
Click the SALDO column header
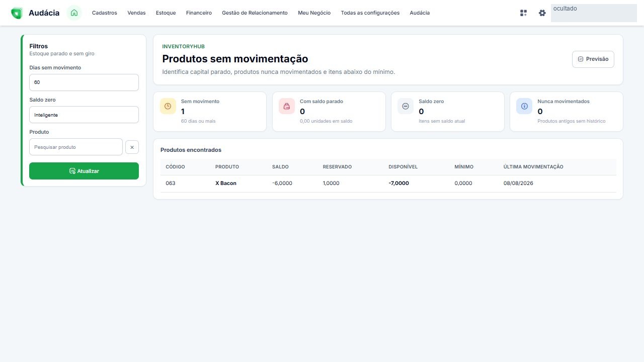point(280,167)
